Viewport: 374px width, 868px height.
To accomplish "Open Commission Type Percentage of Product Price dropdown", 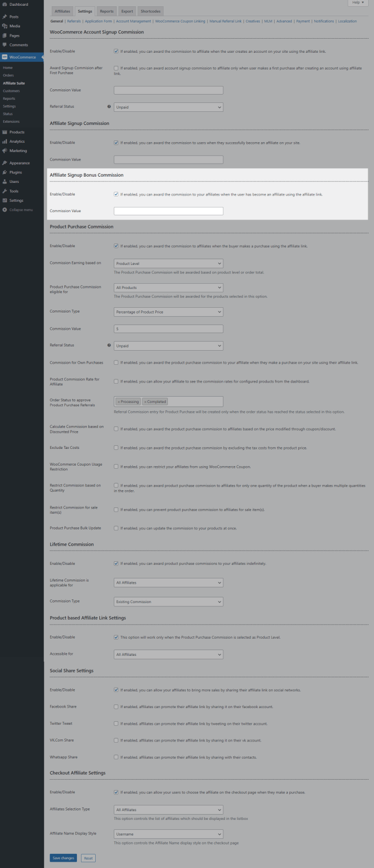I will click(x=168, y=312).
